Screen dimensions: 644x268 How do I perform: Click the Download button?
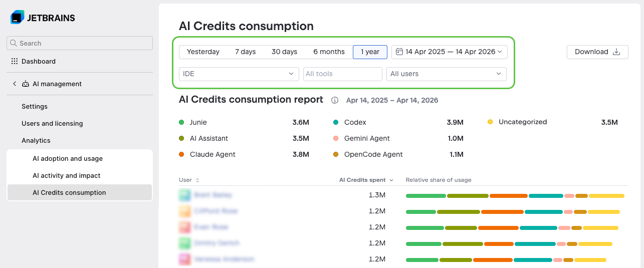click(x=597, y=52)
